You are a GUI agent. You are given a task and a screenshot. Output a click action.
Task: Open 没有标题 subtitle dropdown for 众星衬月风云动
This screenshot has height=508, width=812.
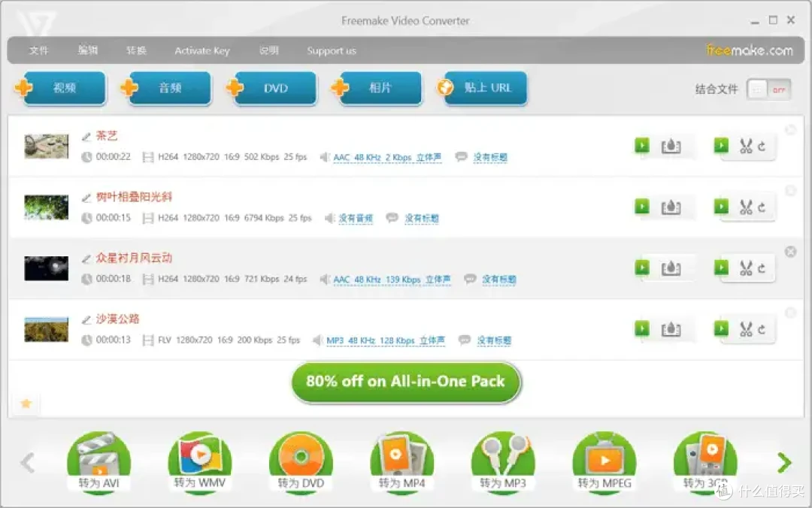pos(498,280)
